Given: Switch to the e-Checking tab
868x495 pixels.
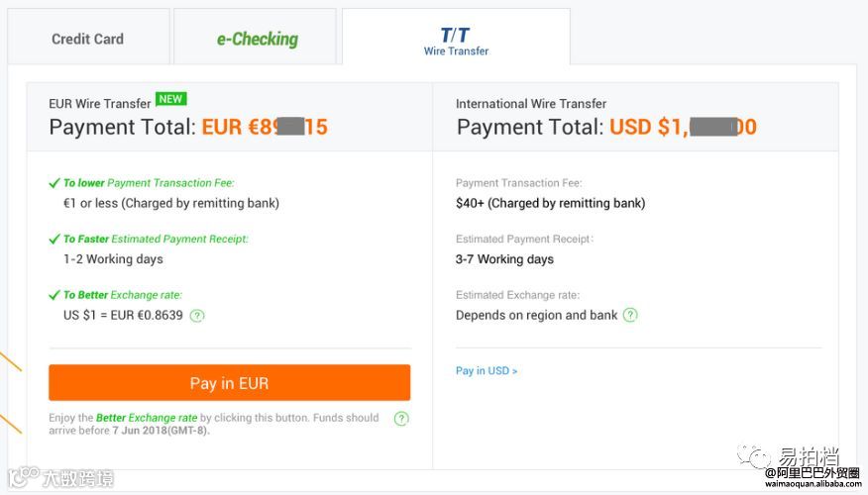Looking at the screenshot, I should point(258,39).
